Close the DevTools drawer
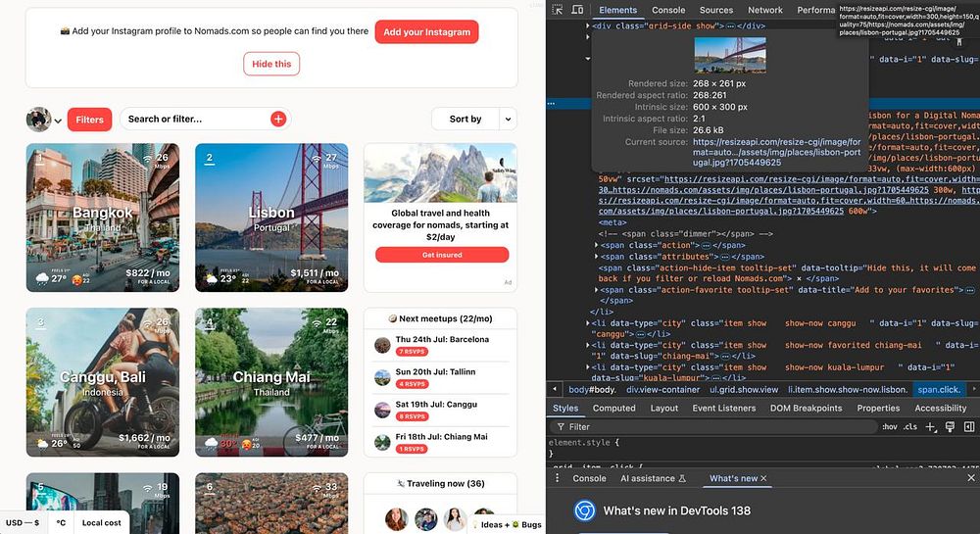980x534 pixels. [x=970, y=478]
